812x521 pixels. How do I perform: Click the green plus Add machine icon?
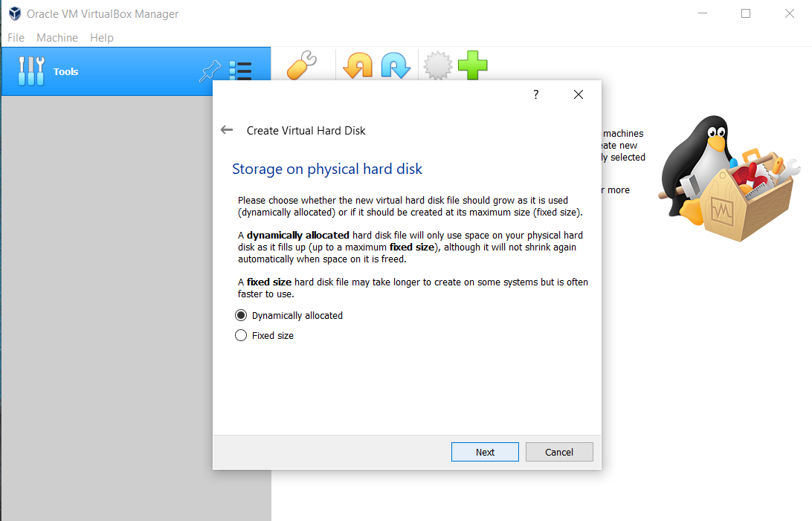(x=473, y=65)
